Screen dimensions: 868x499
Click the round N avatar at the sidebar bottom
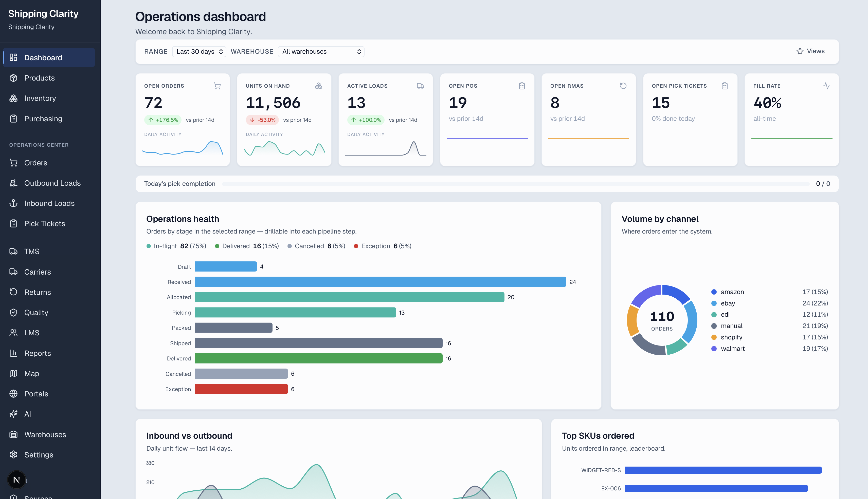(16, 480)
